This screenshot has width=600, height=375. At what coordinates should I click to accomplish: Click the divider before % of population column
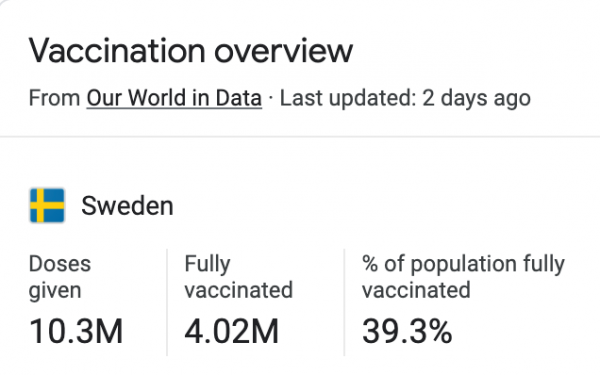(344, 302)
